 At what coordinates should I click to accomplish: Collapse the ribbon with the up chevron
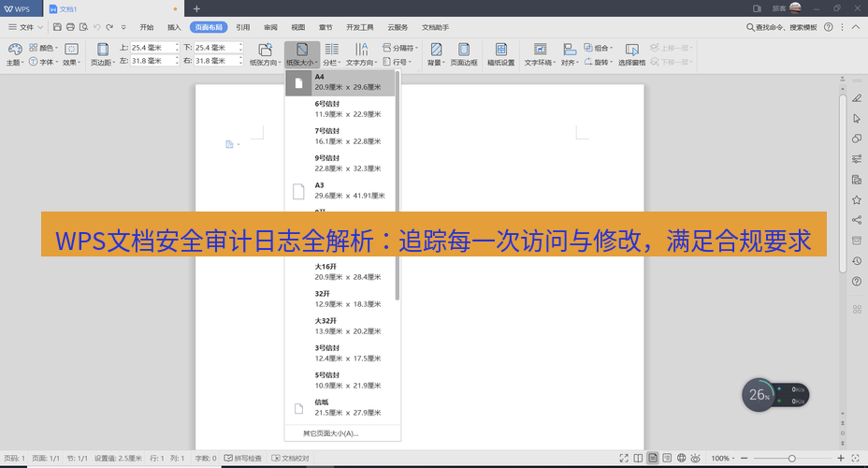(855, 26)
